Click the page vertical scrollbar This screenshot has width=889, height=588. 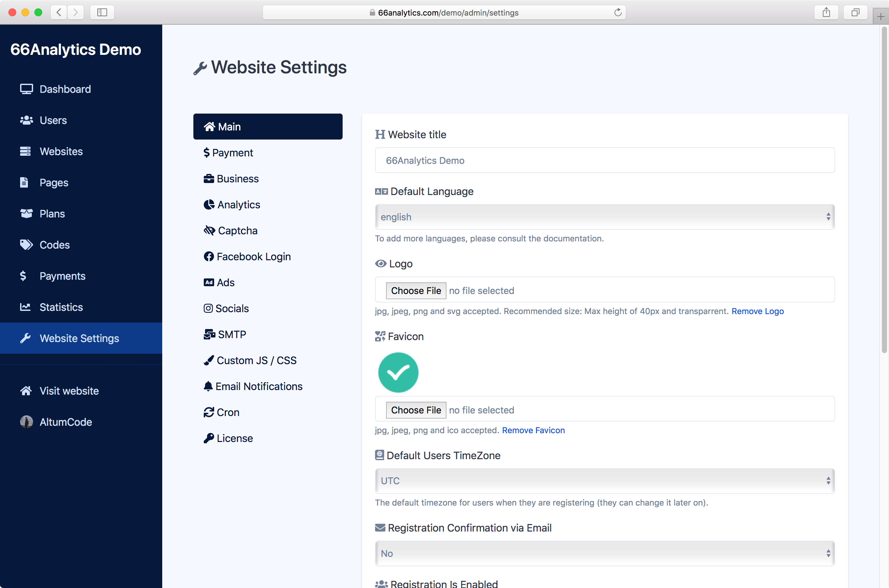(x=884, y=188)
